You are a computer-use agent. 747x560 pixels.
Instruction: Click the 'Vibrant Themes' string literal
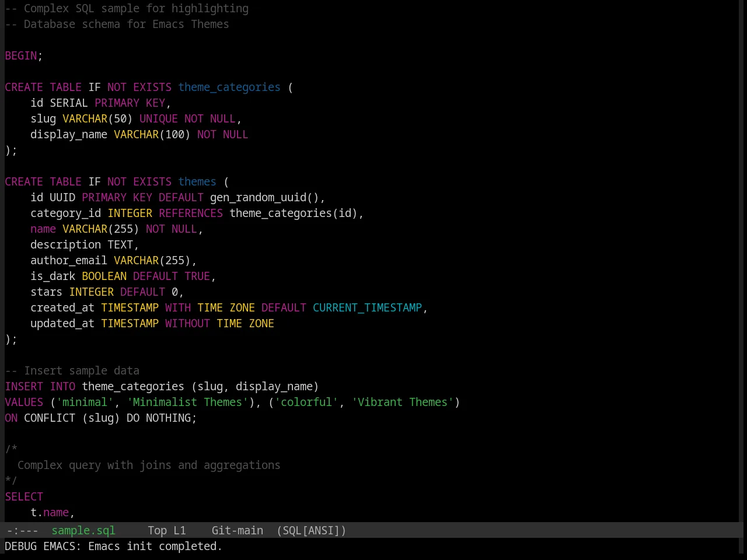click(403, 402)
